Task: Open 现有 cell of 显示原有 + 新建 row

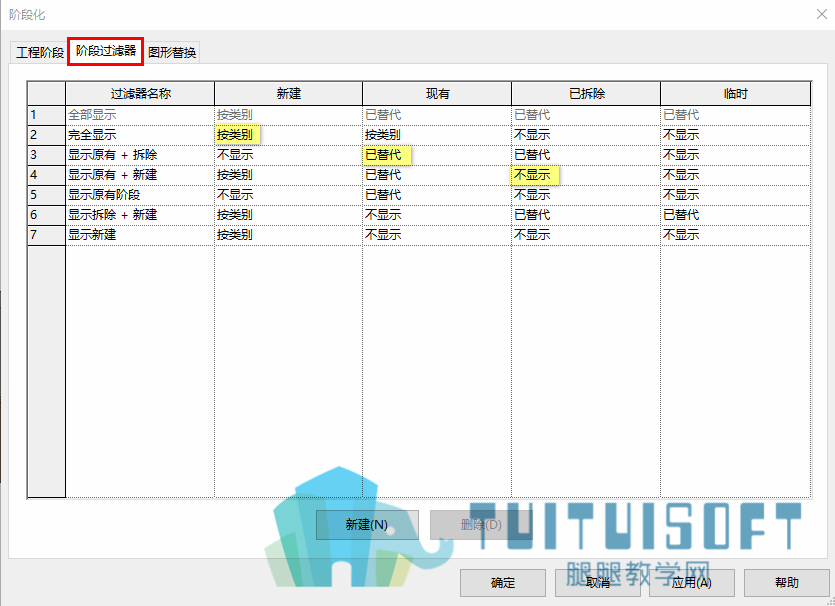Action: [437, 175]
